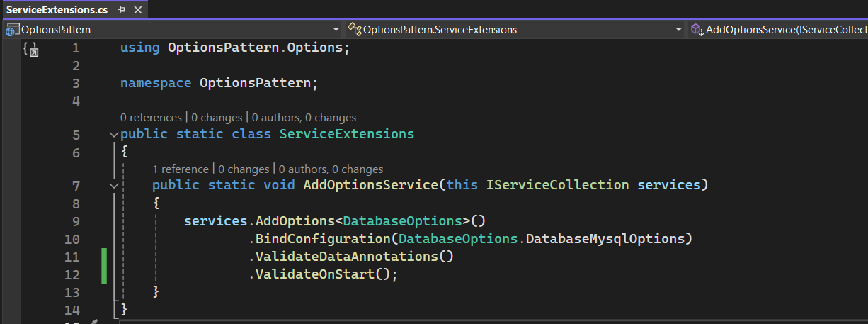Click the ServiceExtensions class type icon
868x324 pixels.
355,30
